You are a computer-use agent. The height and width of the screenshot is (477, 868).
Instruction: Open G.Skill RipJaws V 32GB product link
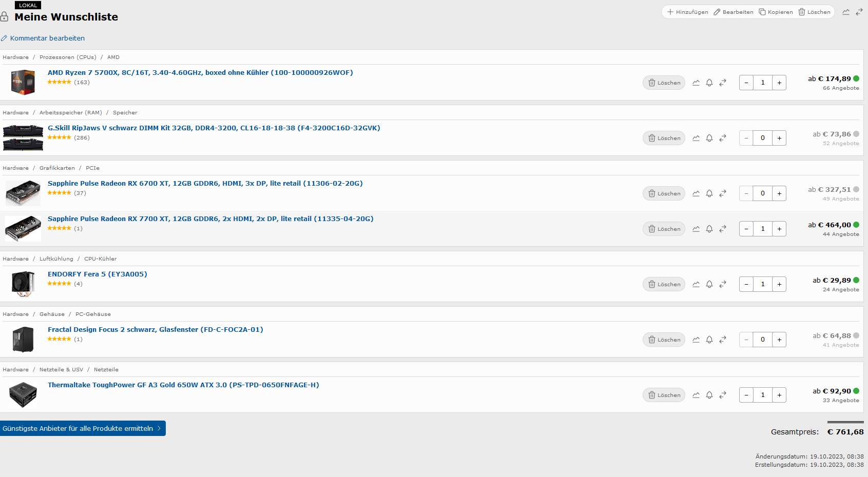214,128
